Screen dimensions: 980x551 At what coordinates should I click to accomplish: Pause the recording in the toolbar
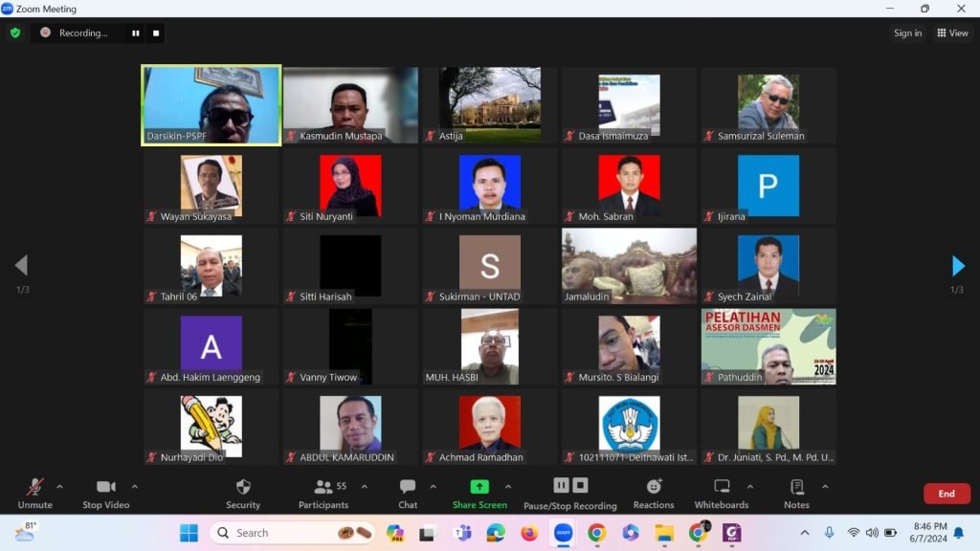[562, 486]
